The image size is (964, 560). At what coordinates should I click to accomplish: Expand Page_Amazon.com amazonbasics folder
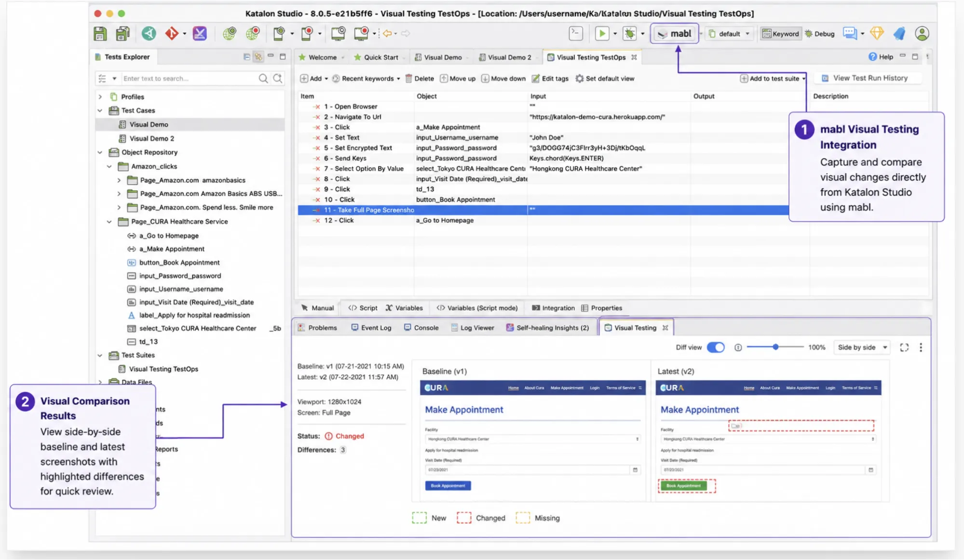click(x=119, y=180)
